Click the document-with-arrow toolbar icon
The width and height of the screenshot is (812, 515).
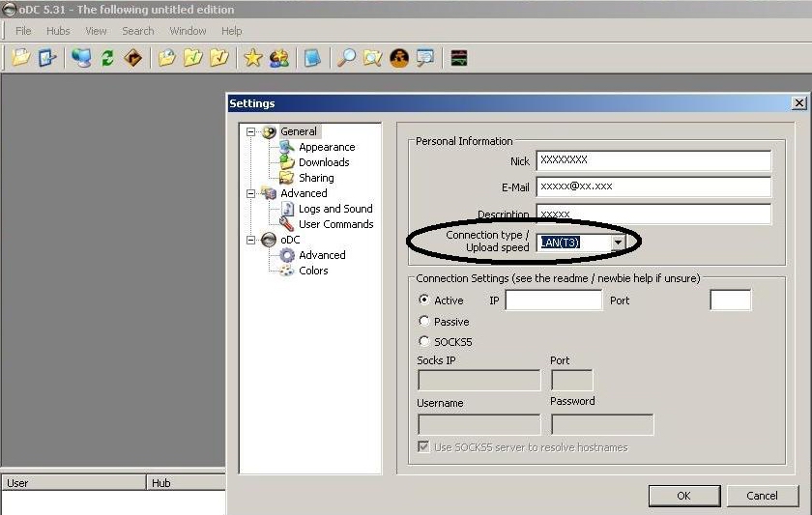click(x=46, y=57)
